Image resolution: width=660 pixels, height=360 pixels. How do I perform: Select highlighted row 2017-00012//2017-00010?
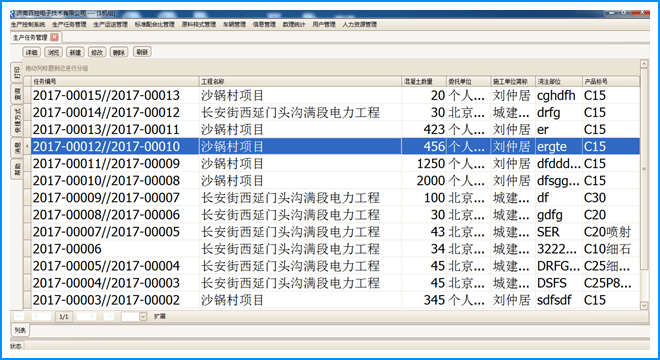pyautogui.click(x=335, y=147)
